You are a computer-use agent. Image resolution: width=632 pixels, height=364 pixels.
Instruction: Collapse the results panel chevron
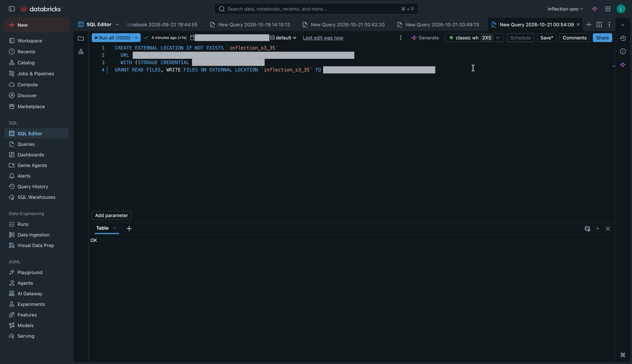click(x=597, y=229)
